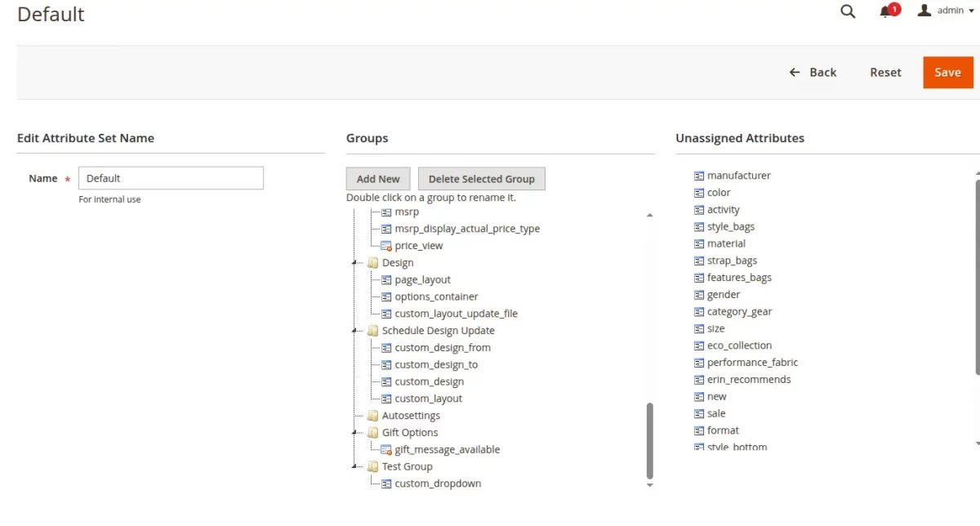Open the admin account dropdown
The width and height of the screenshot is (980, 526).
947,11
